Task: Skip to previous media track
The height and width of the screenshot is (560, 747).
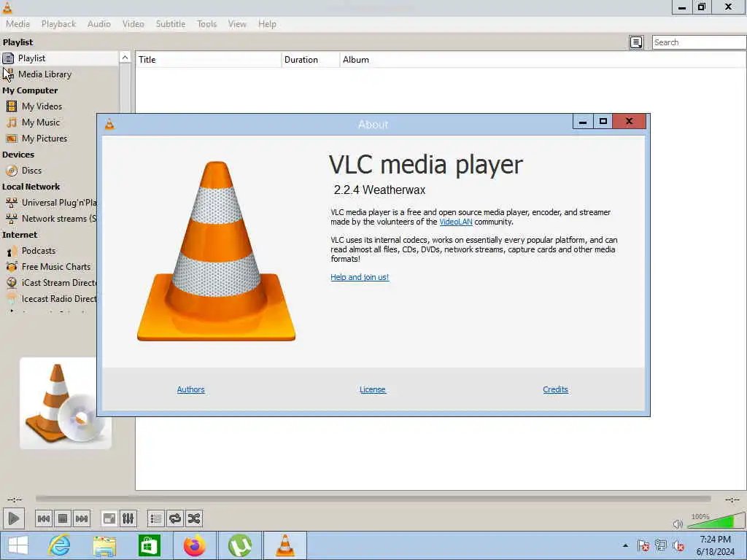Action: point(44,518)
